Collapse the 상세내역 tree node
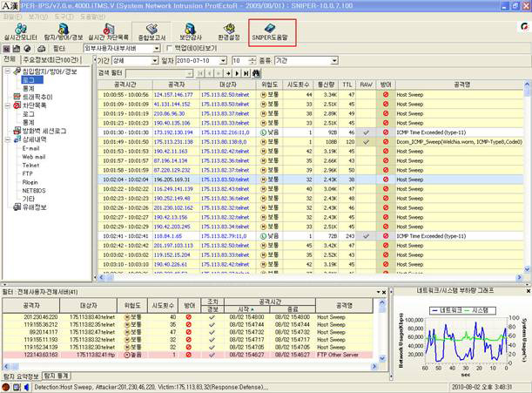Screen dimensions: 532x393 7,139
